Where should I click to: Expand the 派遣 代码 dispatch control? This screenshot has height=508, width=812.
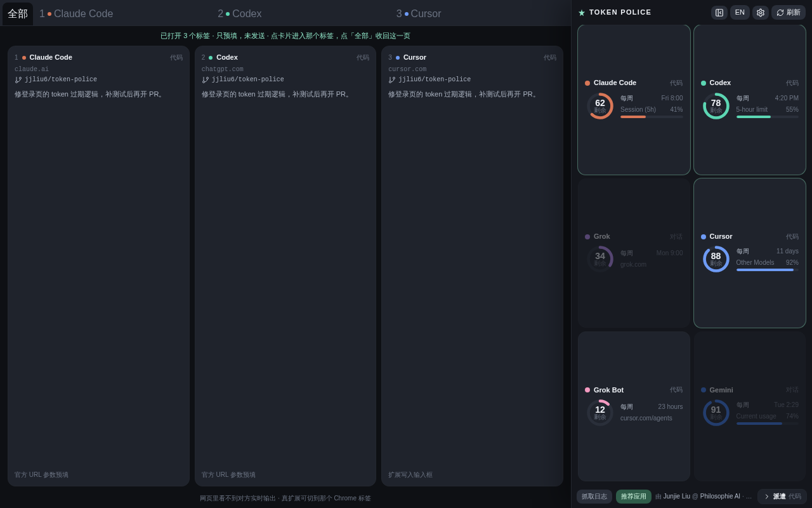(x=782, y=497)
